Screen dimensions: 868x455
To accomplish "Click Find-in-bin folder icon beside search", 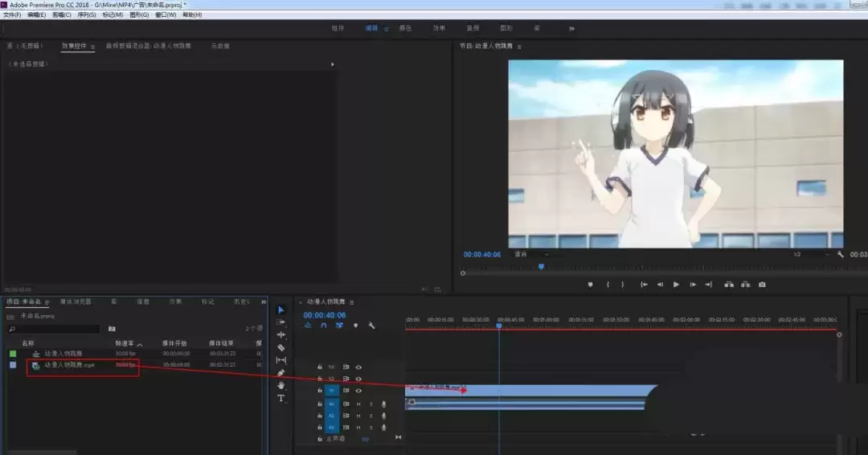I will click(x=112, y=329).
